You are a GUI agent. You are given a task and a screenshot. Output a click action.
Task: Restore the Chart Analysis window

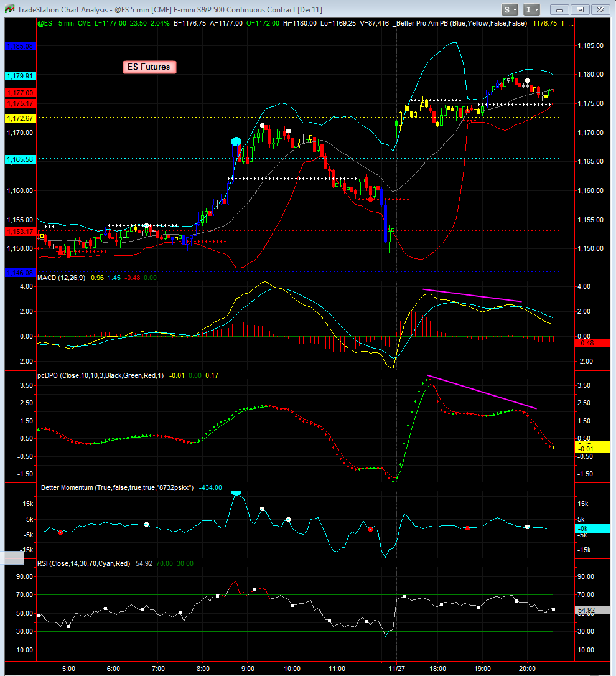580,9
